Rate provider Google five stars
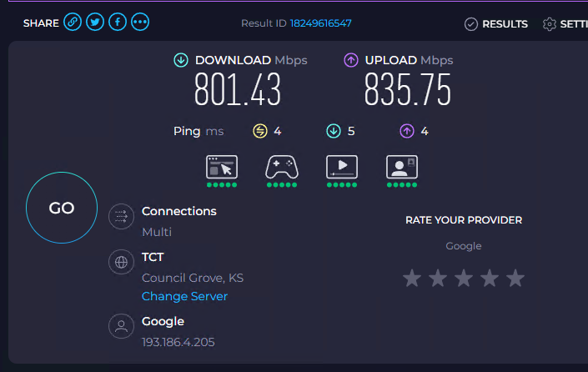Image resolution: width=588 pixels, height=372 pixels. (x=515, y=278)
